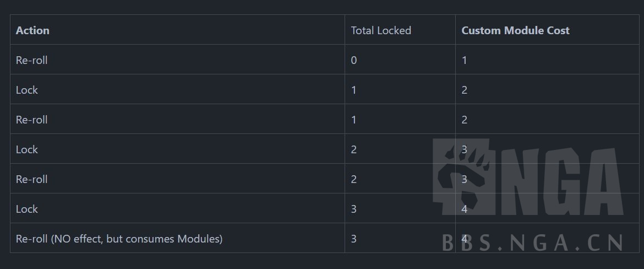The height and width of the screenshot is (269, 644).
Task: Click the Total Locked value "0"
Action: pos(354,60)
